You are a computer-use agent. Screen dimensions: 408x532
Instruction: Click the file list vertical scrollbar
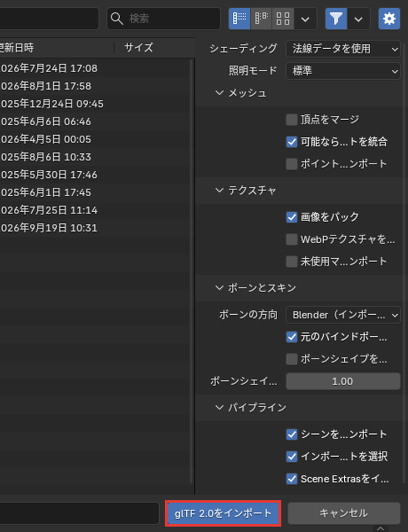click(x=192, y=272)
